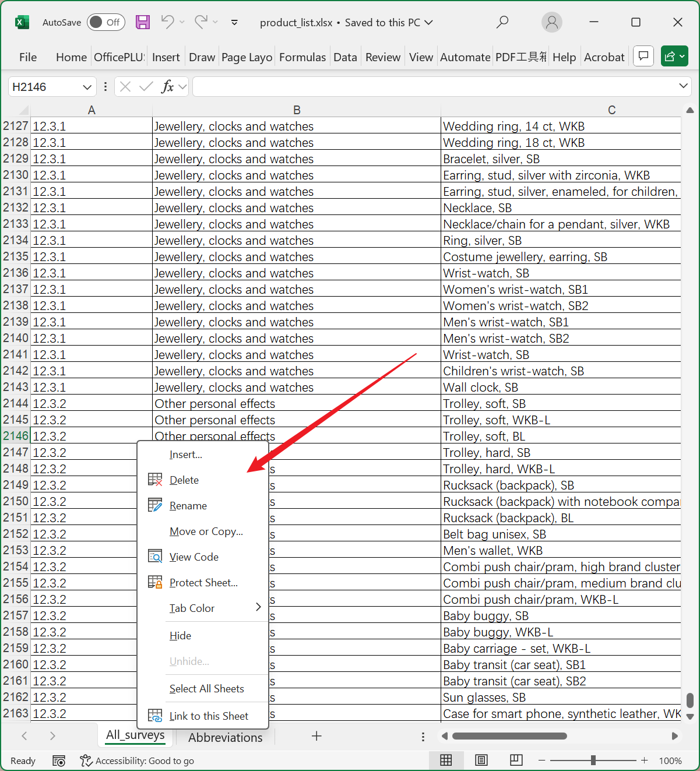Screen dimensions: 700x771
Task: Open the macro recording status bar icon
Action: pyautogui.click(x=59, y=761)
